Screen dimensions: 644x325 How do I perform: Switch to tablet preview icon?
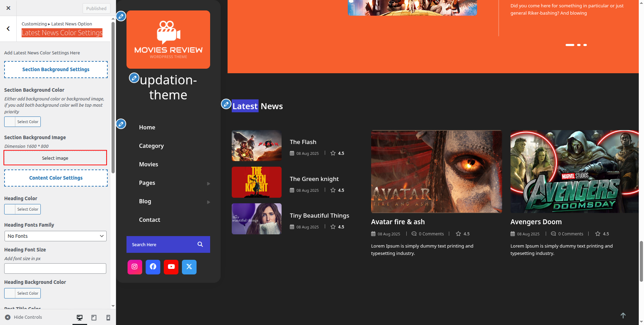tap(94, 317)
